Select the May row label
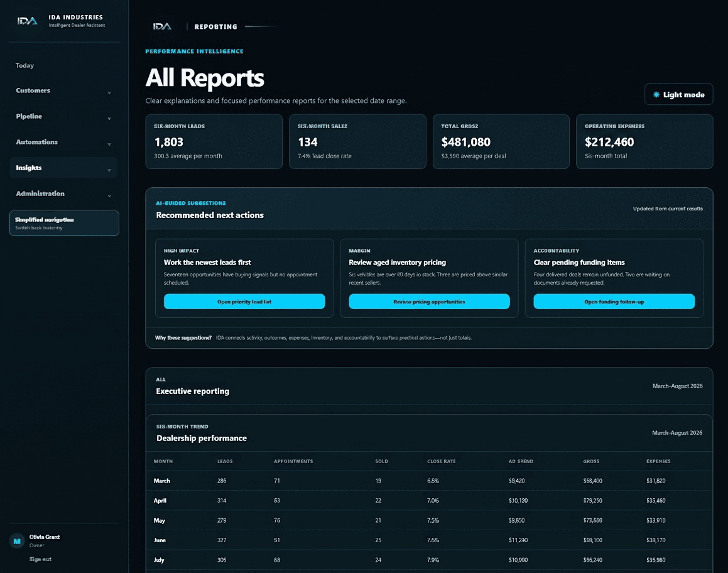This screenshot has height=573, width=728. (x=160, y=520)
